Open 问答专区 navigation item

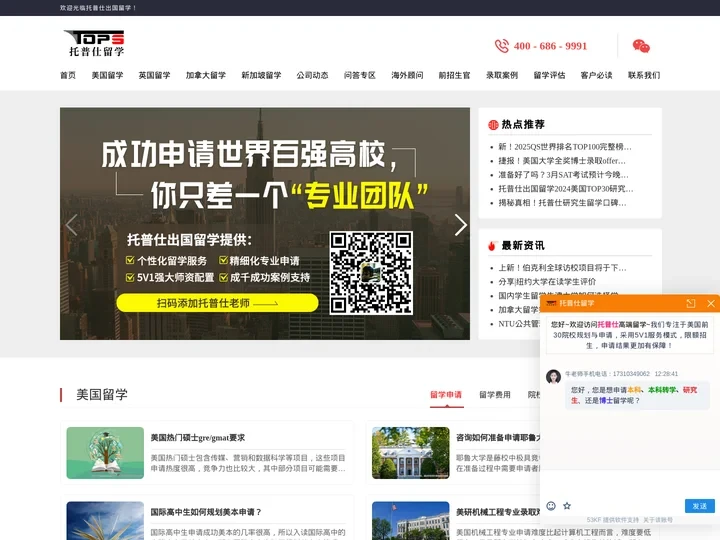pos(360,75)
